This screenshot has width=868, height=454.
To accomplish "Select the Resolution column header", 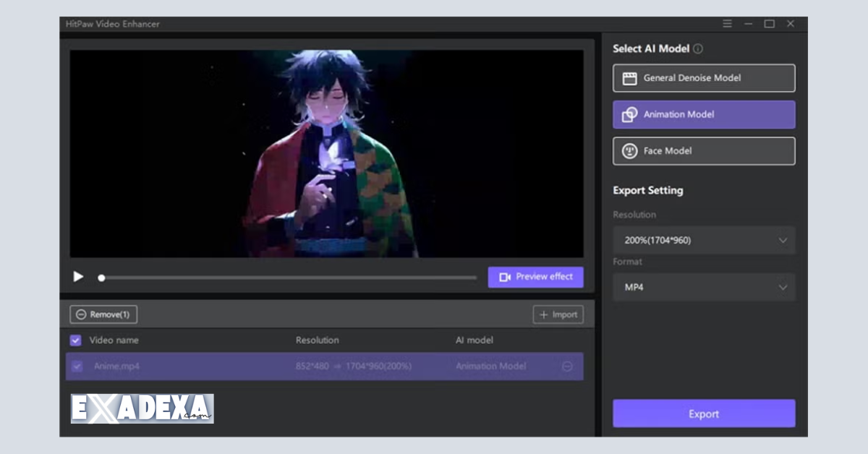I will [x=317, y=340].
